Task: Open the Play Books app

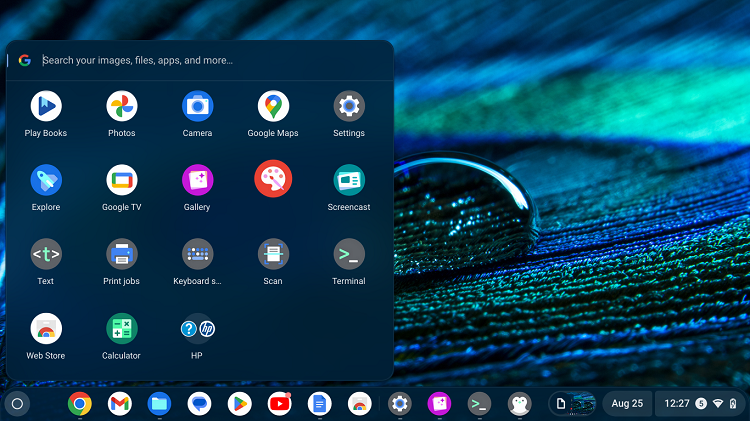Action: [x=46, y=106]
